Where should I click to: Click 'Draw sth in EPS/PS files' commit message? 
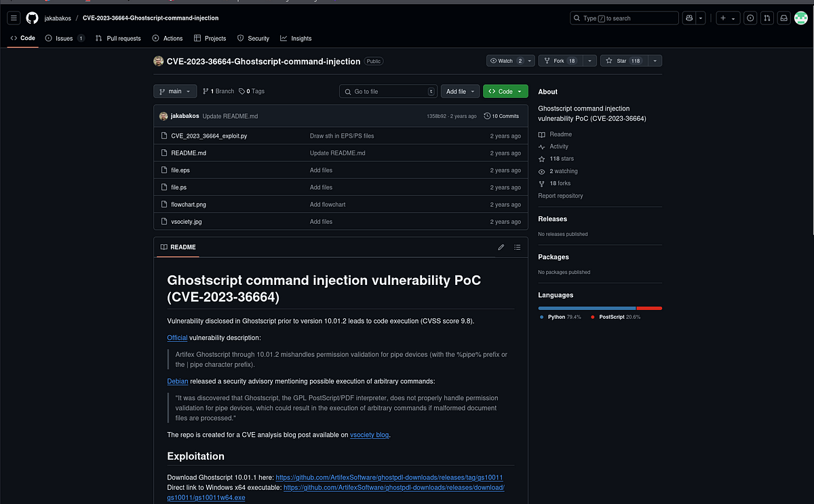(x=342, y=136)
